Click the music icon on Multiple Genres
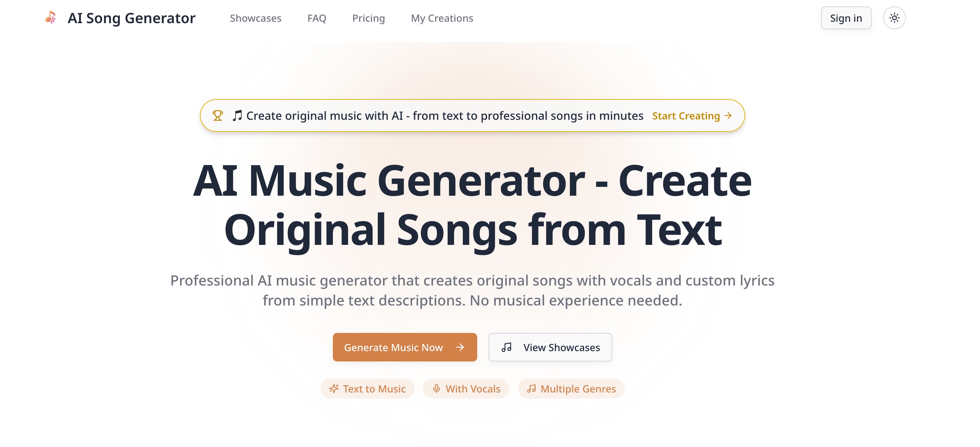 click(531, 389)
